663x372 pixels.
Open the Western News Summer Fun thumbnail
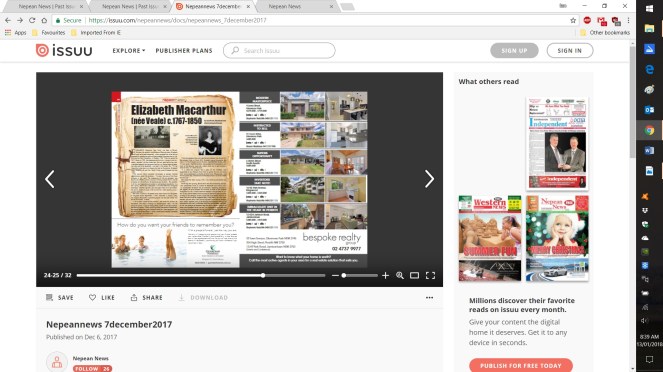(x=490, y=238)
